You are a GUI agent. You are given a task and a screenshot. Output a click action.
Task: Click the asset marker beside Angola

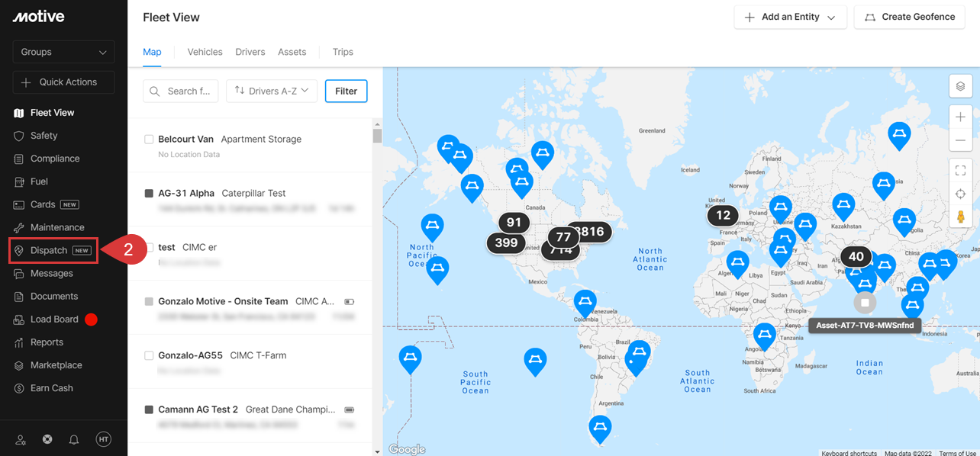tap(764, 336)
